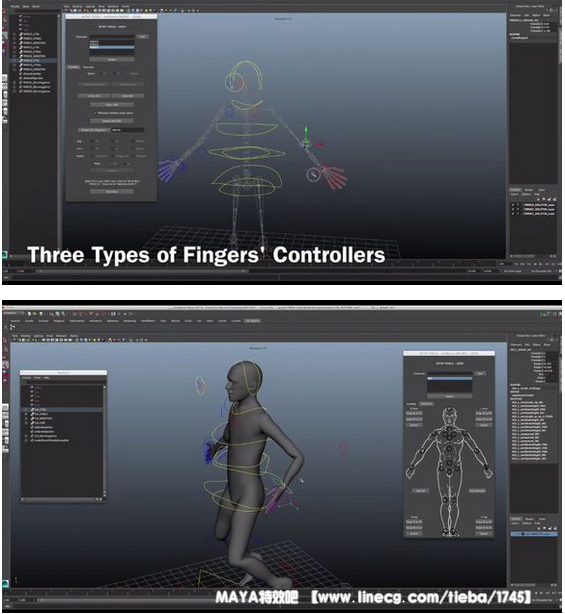The width and height of the screenshot is (565, 614).
Task: Open the Deformation shelf tab
Action: point(77,321)
